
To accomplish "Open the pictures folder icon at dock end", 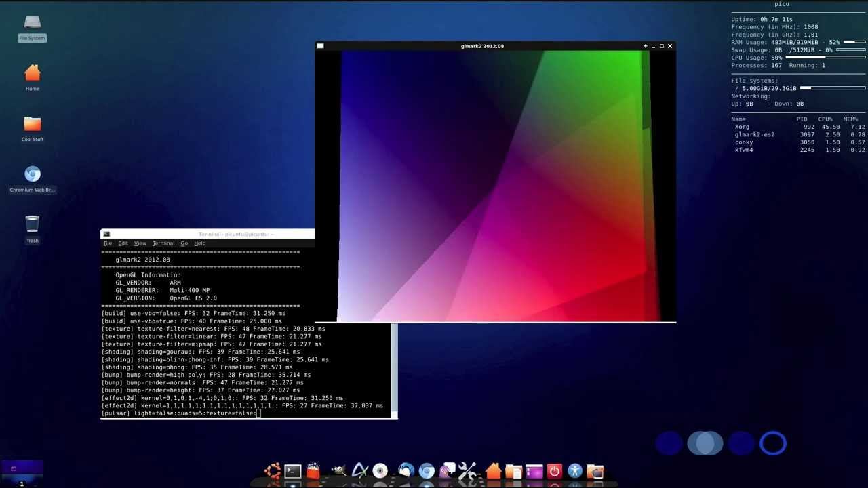I will point(595,471).
